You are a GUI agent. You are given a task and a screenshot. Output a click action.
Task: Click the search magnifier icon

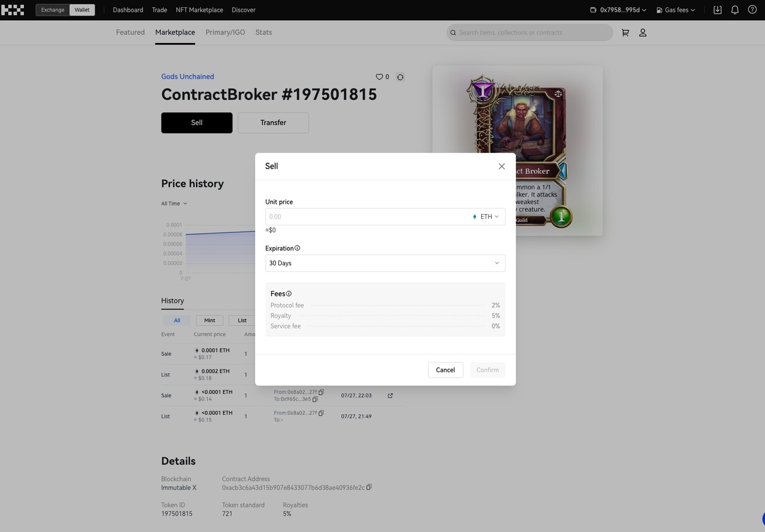click(453, 32)
